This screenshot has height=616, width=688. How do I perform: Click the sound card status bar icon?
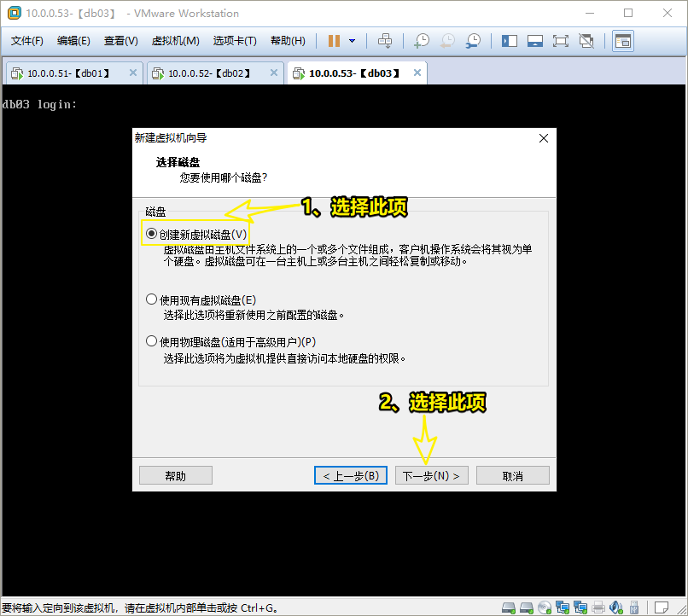[x=616, y=607]
